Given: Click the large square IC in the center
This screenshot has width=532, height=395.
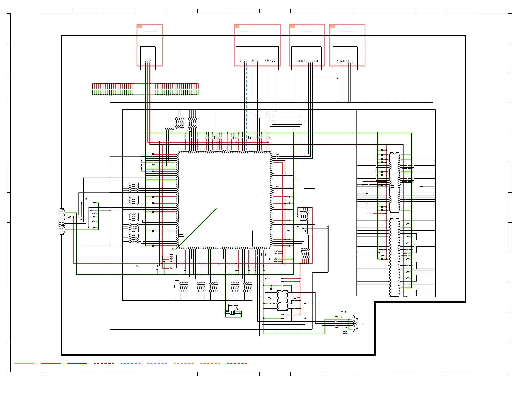Looking at the screenshot, I should coord(224,200).
